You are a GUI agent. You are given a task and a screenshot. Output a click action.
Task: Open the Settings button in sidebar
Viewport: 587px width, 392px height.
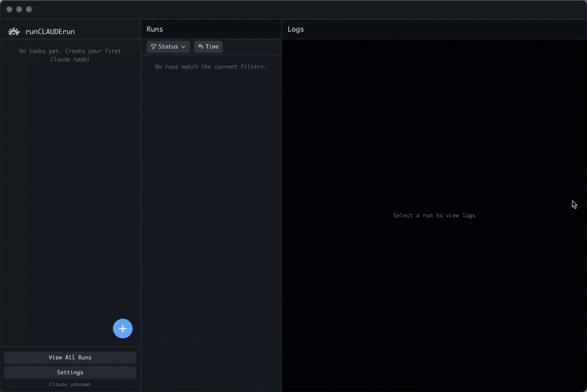click(x=70, y=373)
